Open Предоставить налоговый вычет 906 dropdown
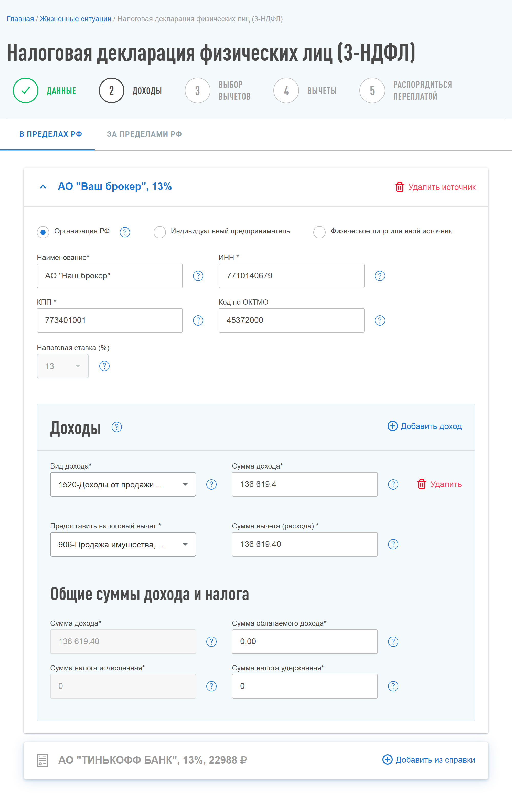Viewport: 512px width, 812px height. pyautogui.click(x=123, y=544)
